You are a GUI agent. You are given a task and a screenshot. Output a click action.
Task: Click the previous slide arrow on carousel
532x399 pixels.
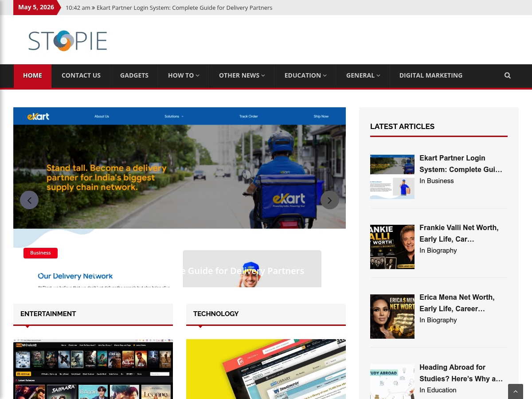(x=29, y=200)
